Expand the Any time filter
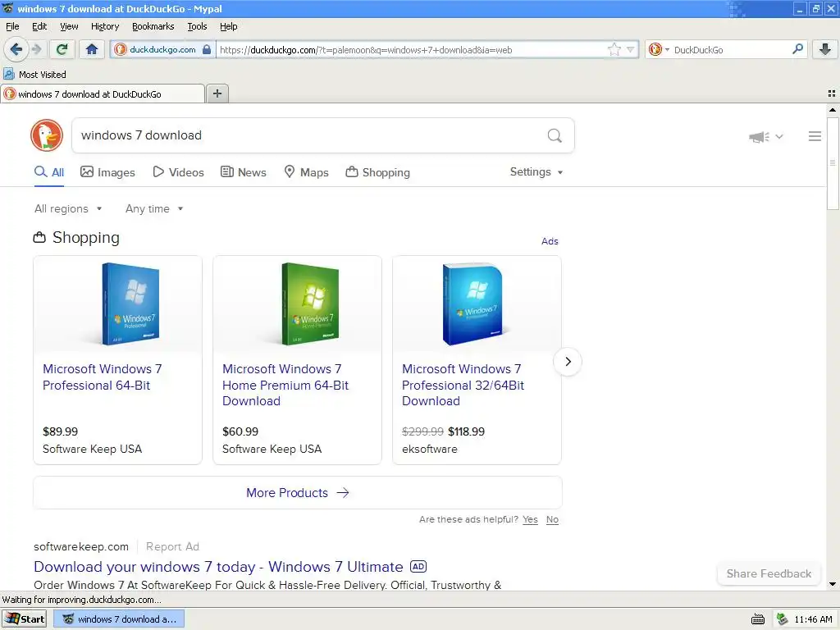Viewport: 840px width, 630px height. click(x=154, y=209)
